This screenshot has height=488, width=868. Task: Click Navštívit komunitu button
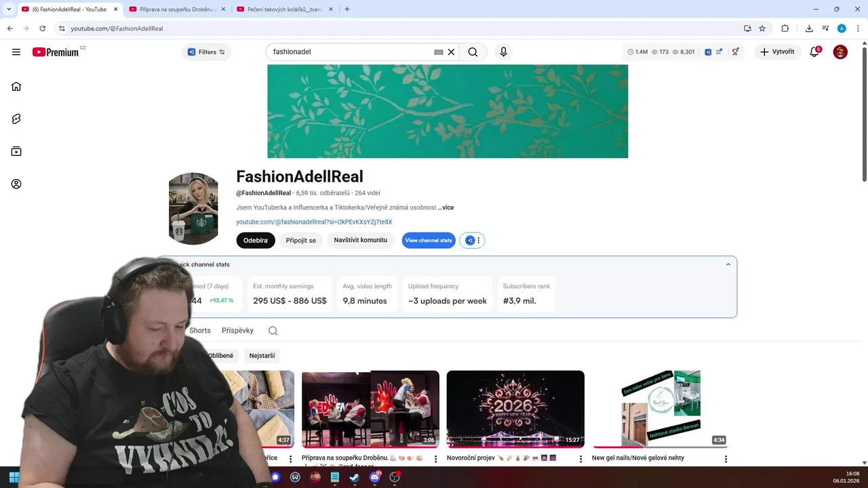tap(361, 241)
